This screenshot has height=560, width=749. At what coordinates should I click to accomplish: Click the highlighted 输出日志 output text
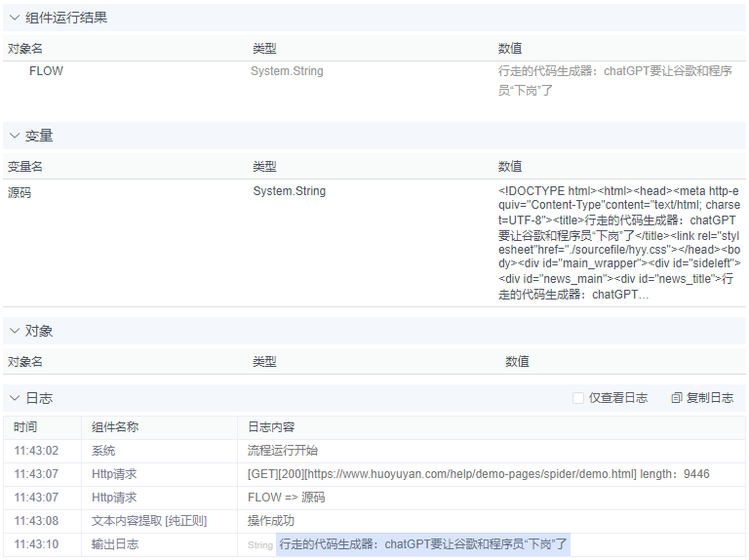pyautogui.click(x=422, y=544)
